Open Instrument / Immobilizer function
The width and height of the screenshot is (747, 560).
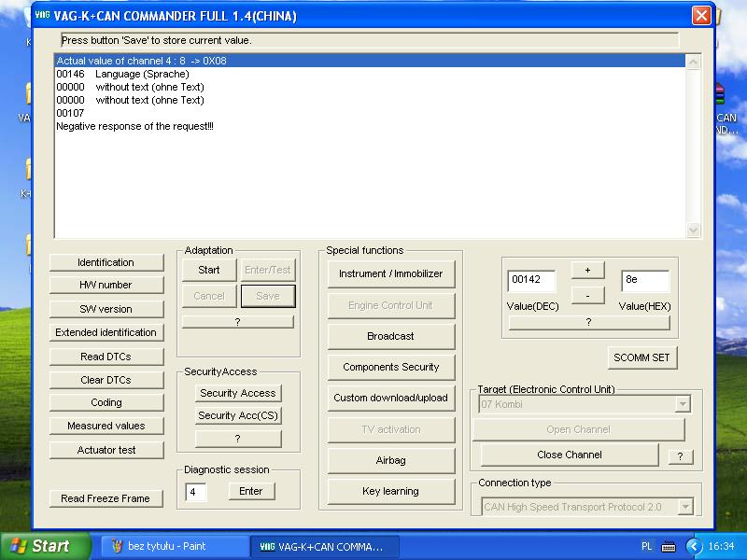point(390,273)
